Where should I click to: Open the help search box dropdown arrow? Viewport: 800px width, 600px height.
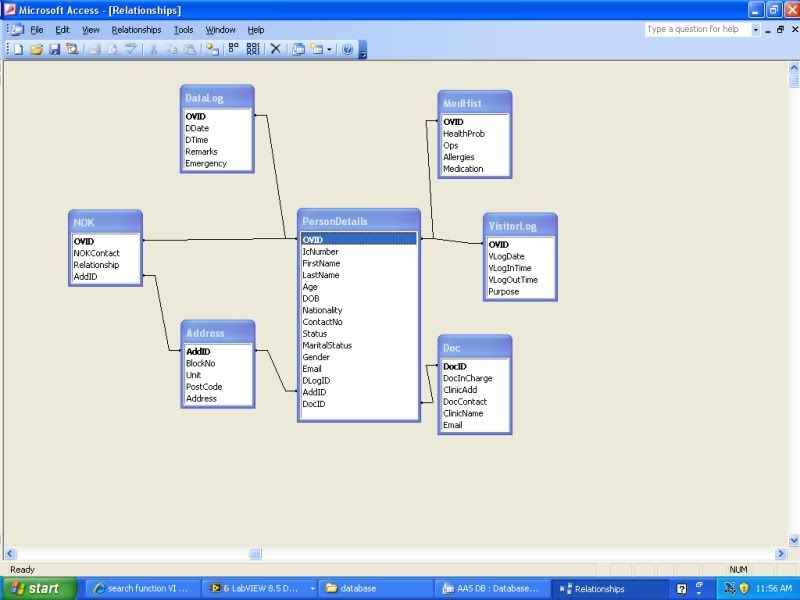[755, 30]
